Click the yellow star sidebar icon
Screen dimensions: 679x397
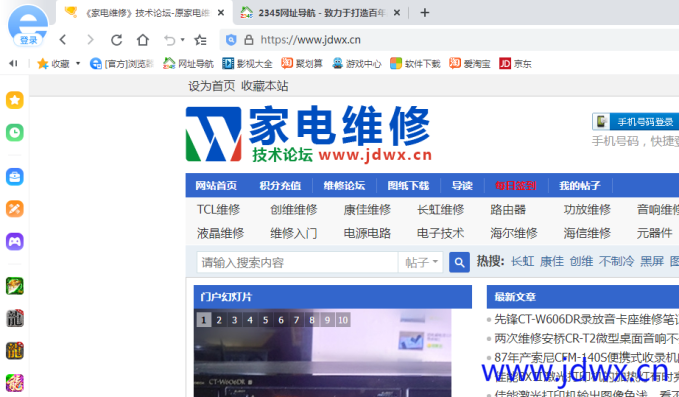15,100
